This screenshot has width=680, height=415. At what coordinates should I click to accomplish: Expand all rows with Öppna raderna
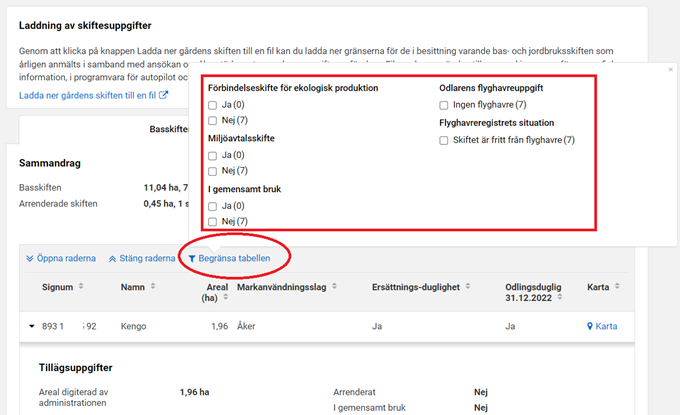pos(60,258)
